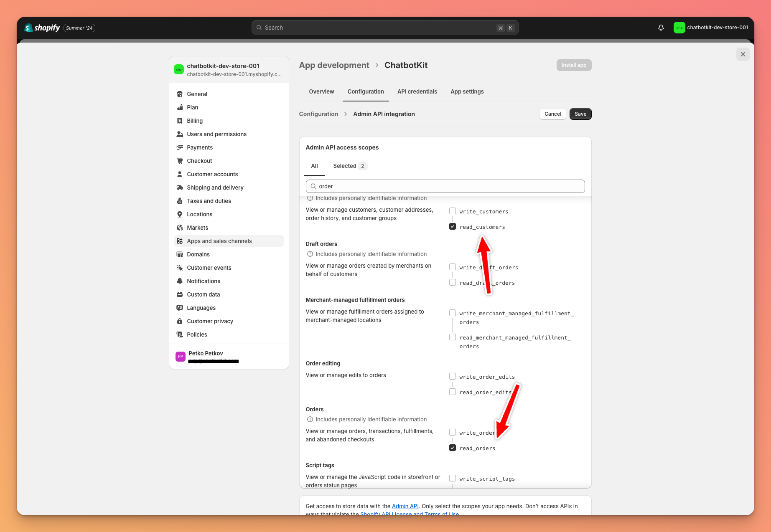Click the PP user avatar
Viewport: 771px width, 532px height.
181,357
